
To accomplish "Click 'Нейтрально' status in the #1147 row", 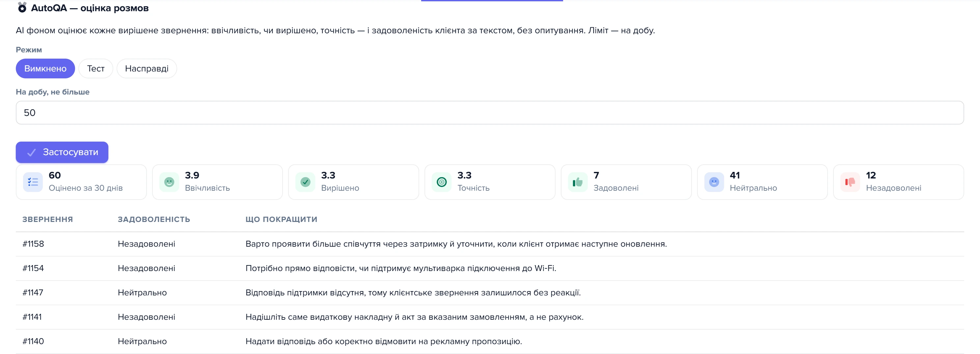I will click(x=142, y=292).
